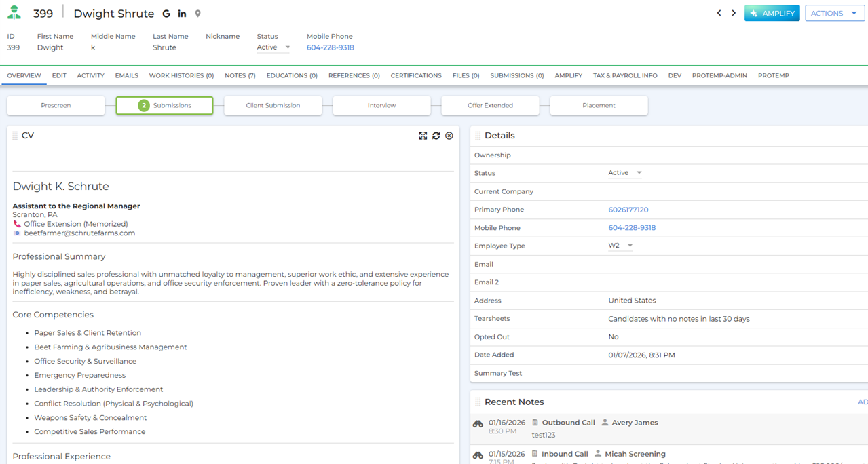Open the FILES (0) tab
The width and height of the screenshot is (868, 464).
(466, 75)
